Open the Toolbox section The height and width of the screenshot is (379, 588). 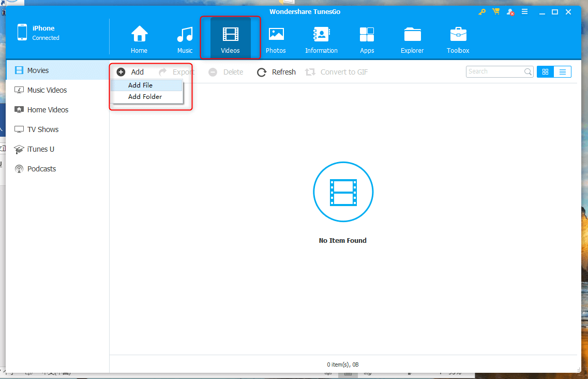(458, 35)
